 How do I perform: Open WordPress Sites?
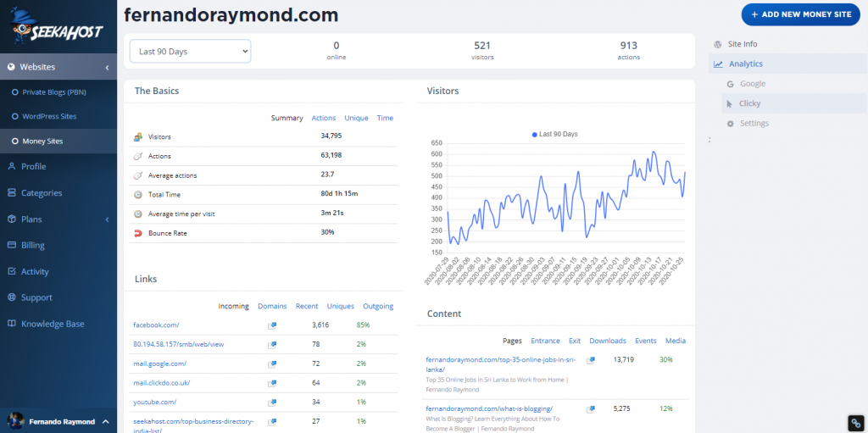[49, 116]
